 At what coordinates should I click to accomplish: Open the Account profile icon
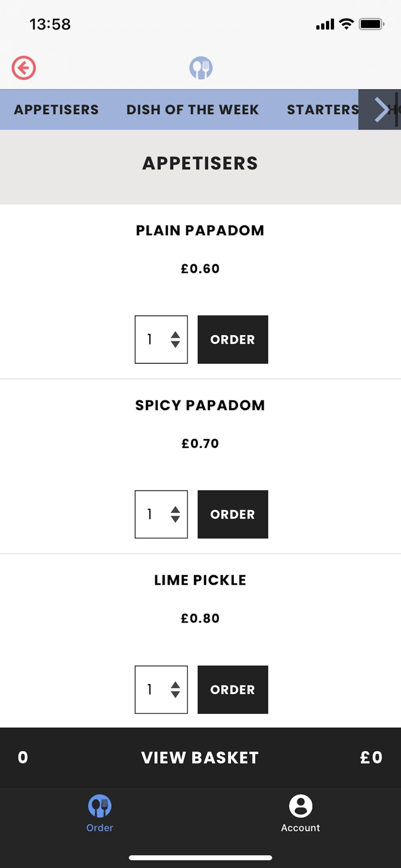coord(300,806)
